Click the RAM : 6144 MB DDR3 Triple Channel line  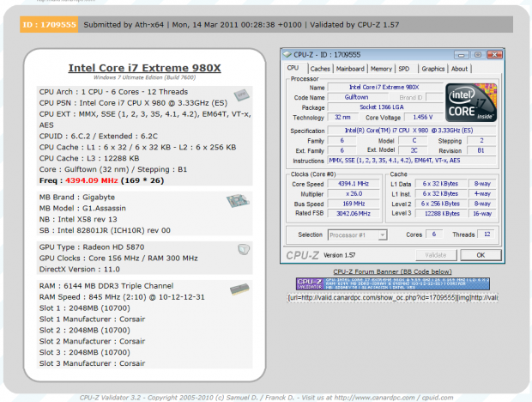tap(106, 286)
